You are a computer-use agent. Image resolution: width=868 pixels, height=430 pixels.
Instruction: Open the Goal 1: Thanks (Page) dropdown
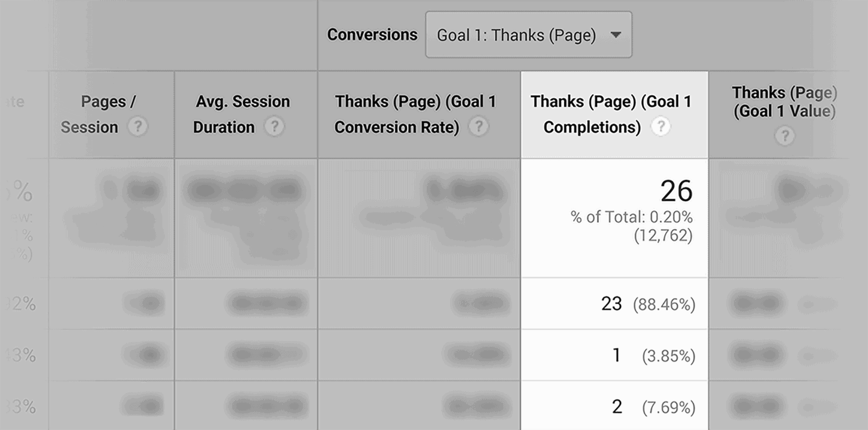pyautogui.click(x=528, y=35)
